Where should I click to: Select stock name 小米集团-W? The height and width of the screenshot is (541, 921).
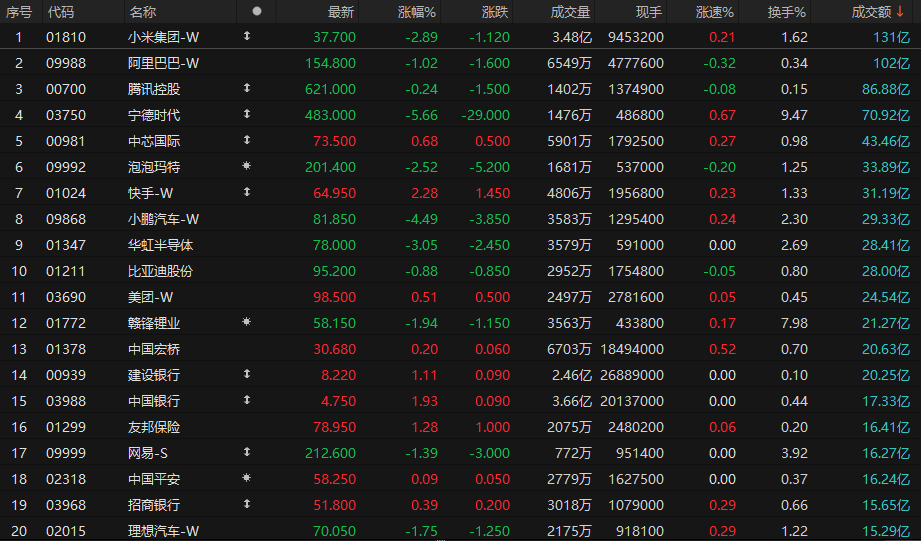(163, 37)
